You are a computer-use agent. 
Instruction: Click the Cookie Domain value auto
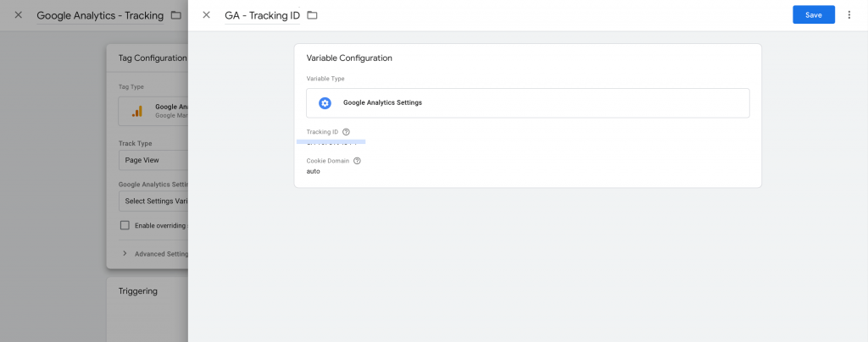tap(314, 171)
